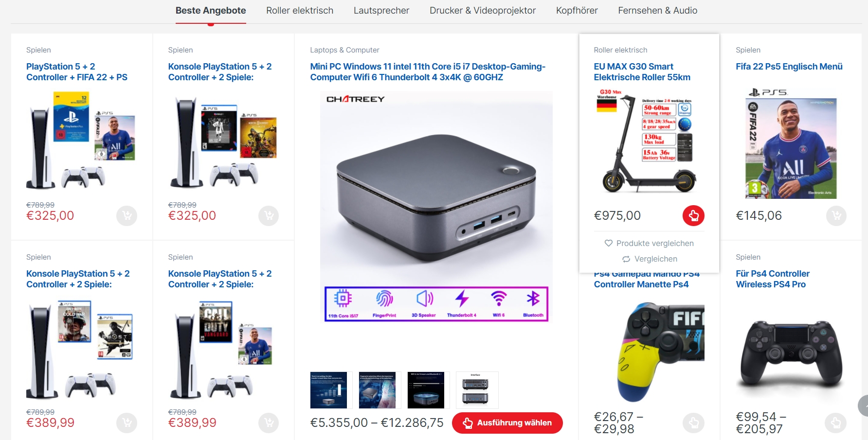Add the Call of Duty Vanguard bundle to cart
Image resolution: width=868 pixels, height=440 pixels.
269,422
